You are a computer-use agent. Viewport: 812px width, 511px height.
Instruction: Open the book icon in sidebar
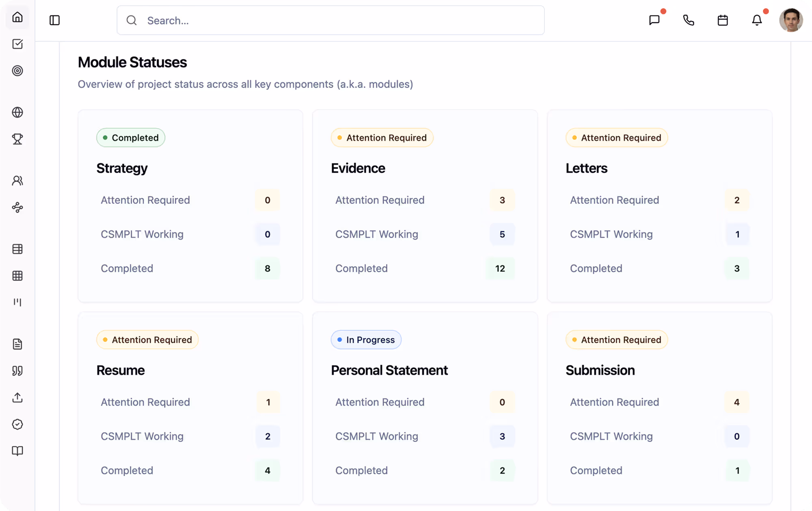17,451
